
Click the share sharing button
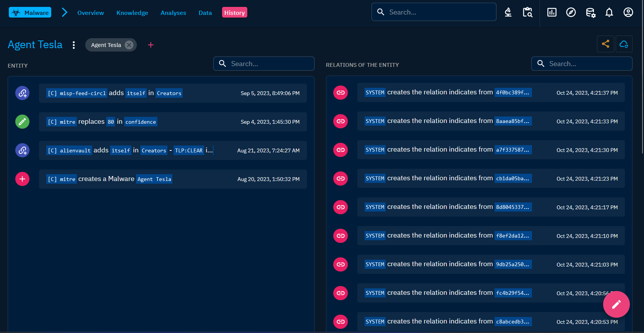(x=605, y=44)
